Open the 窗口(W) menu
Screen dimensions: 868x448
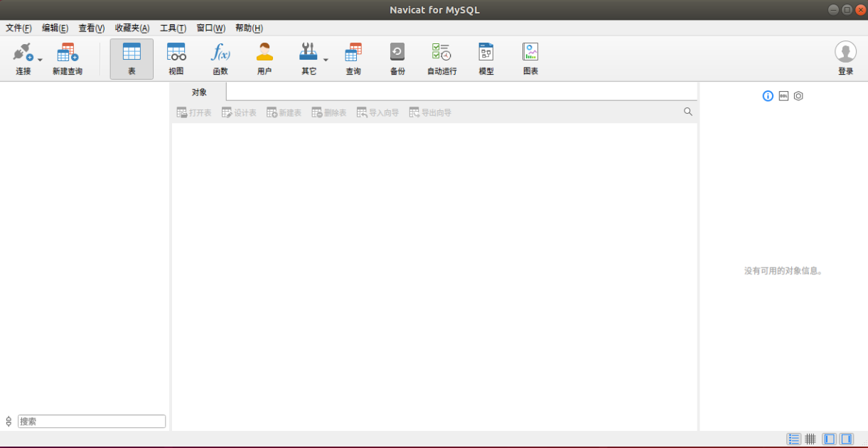pos(210,28)
